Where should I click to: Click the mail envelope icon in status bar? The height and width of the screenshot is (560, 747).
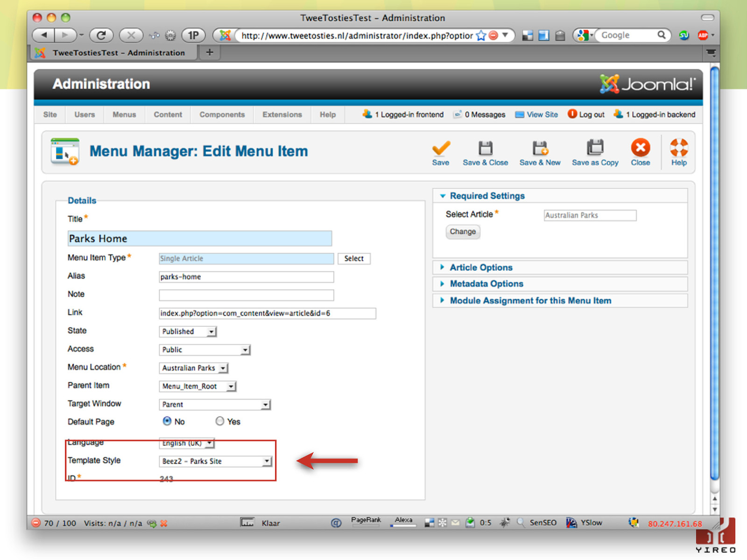(x=455, y=523)
